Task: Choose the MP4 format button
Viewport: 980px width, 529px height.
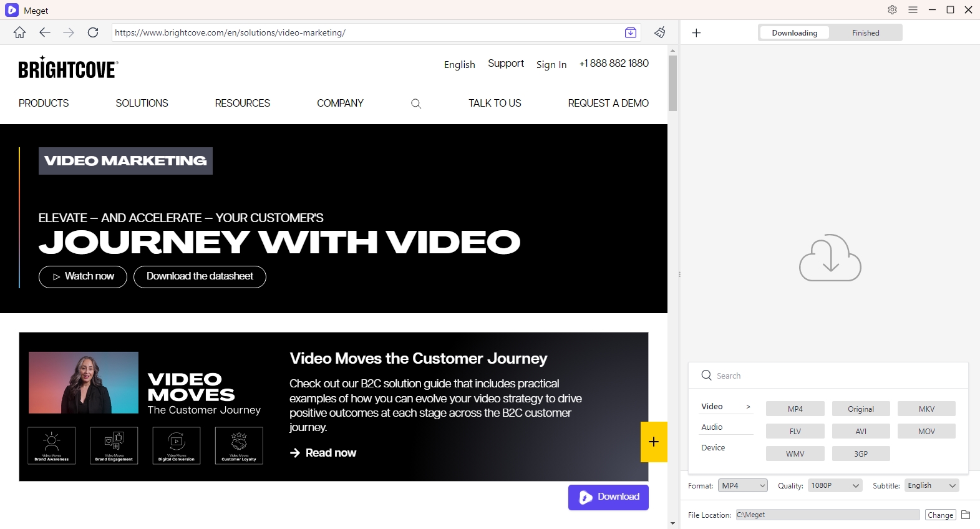Action: click(795, 409)
